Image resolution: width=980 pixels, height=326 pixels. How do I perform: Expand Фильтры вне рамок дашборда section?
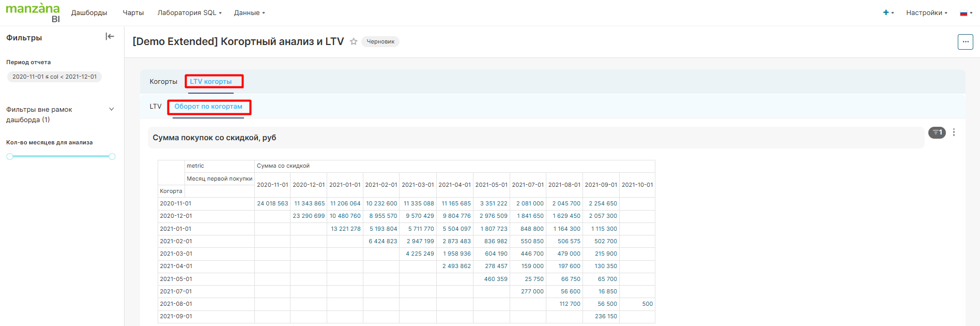(111, 109)
